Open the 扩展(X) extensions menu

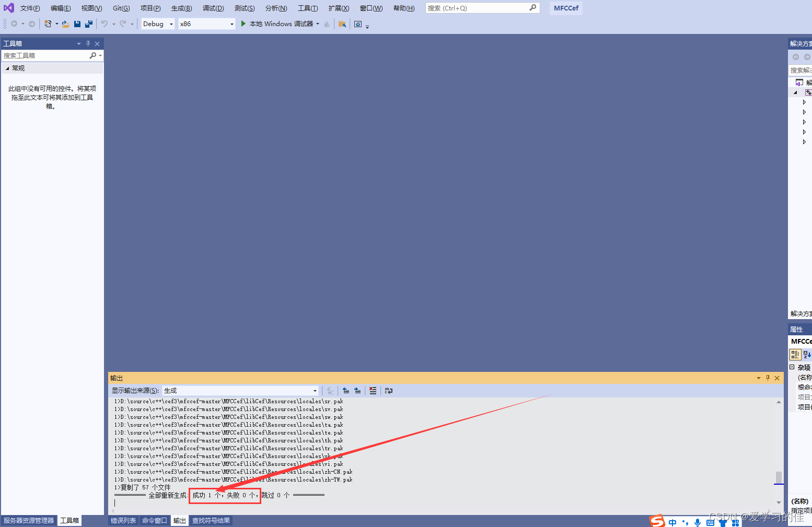pyautogui.click(x=339, y=8)
